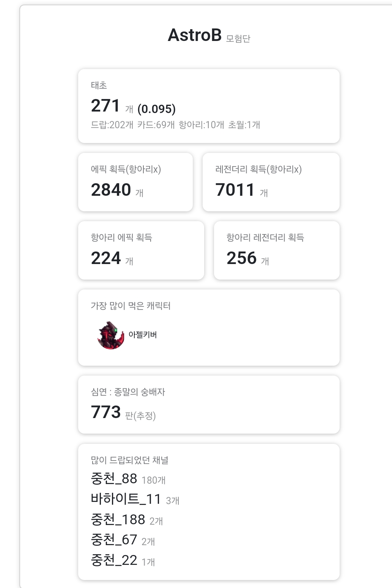The image size is (392, 588).
Task: Select the 항아리 에픽 획득 224 card
Action: coord(141,250)
